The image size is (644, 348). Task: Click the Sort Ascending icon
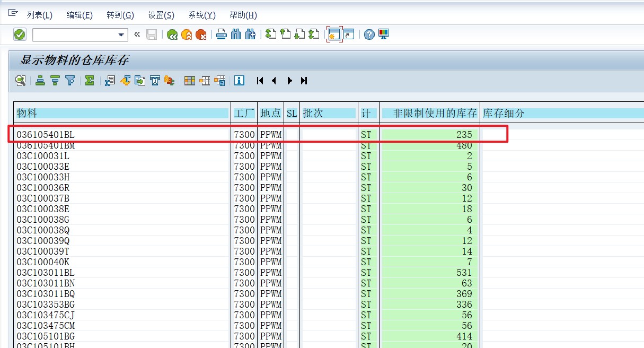click(40, 81)
